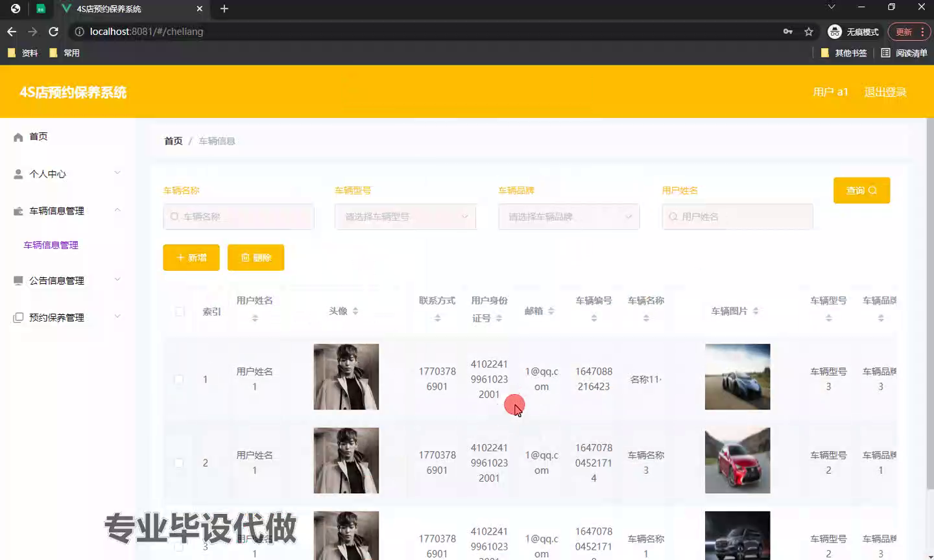
Task: Bookmark this page with the star icon
Action: (809, 31)
